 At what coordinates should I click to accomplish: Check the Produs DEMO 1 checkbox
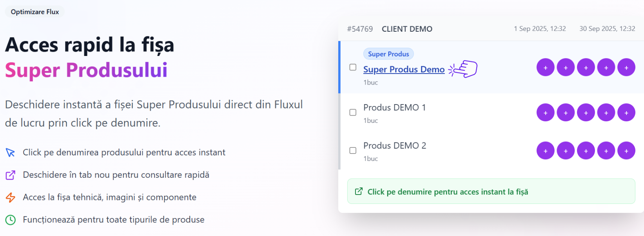[353, 112]
